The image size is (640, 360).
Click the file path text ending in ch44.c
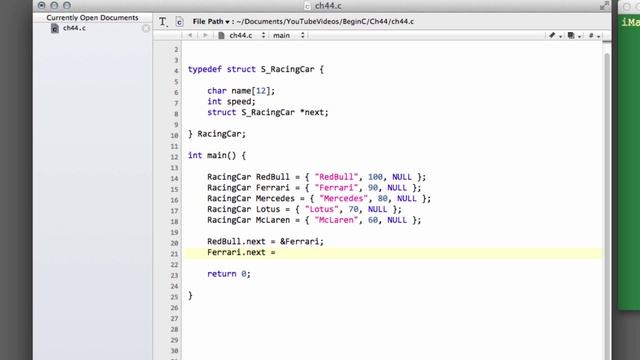[x=325, y=22]
